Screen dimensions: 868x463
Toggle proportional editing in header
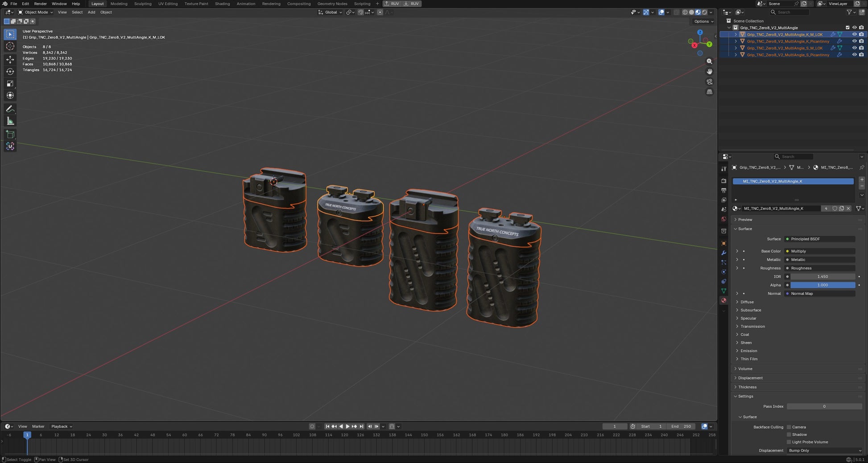click(x=380, y=12)
